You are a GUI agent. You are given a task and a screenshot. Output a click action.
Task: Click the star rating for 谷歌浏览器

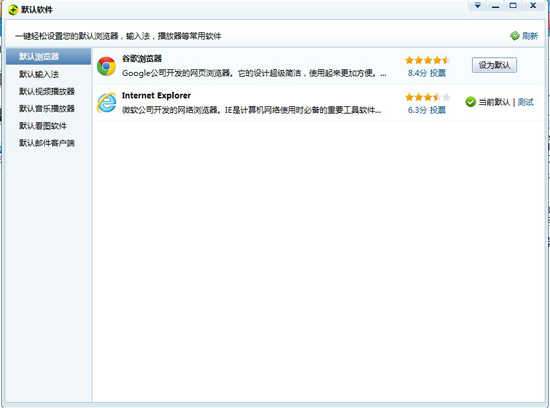pos(427,60)
